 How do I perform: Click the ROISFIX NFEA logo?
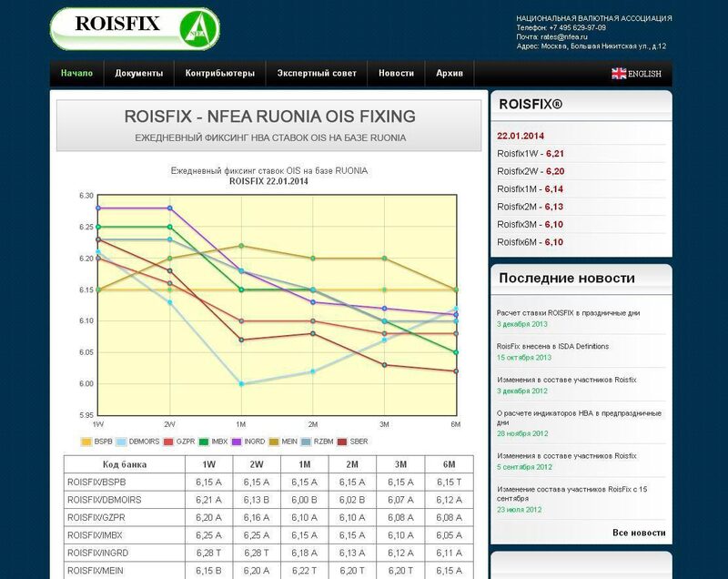[x=135, y=29]
